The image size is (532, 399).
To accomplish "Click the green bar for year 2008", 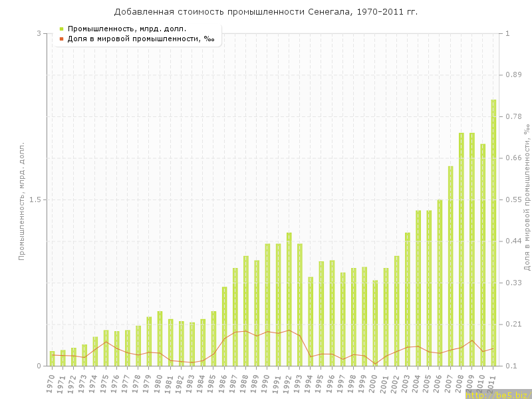I will (461, 249).
